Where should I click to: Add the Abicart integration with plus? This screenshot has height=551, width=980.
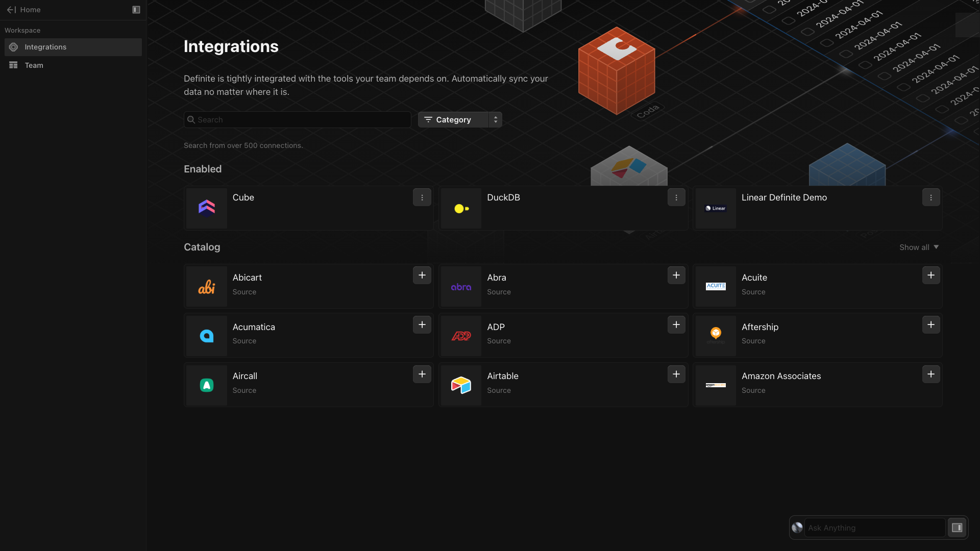(x=422, y=275)
